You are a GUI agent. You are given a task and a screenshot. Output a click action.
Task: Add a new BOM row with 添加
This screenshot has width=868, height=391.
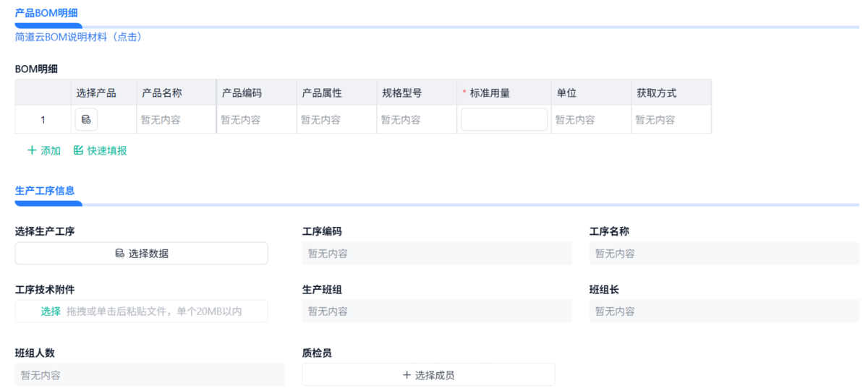(44, 150)
